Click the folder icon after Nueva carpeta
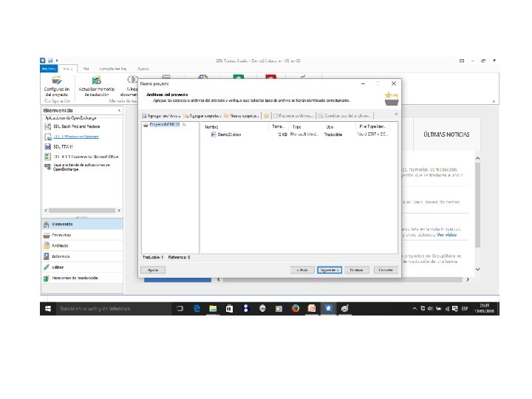This screenshot has height=399, width=532. coord(266,116)
